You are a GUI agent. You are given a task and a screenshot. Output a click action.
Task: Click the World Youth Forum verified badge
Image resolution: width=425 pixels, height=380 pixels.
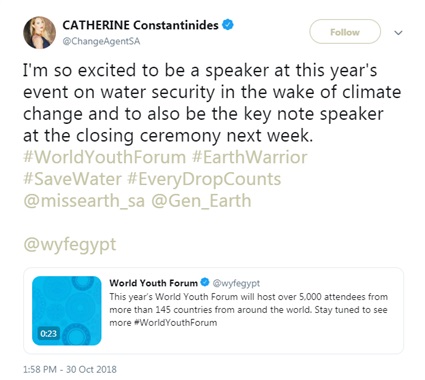click(205, 283)
